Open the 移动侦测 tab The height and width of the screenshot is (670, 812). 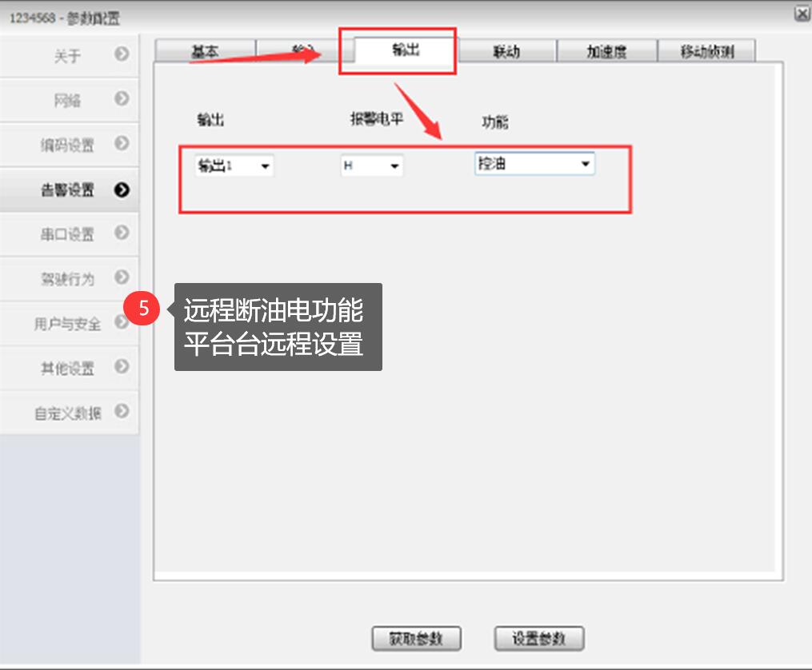tap(706, 51)
